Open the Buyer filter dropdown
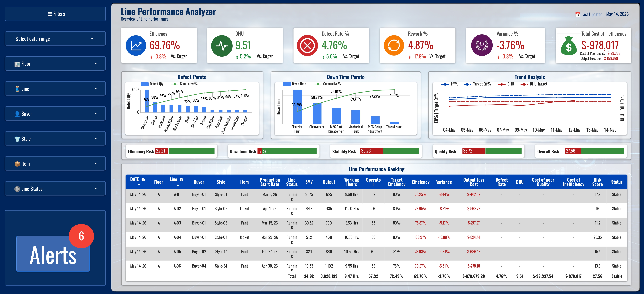 point(55,114)
